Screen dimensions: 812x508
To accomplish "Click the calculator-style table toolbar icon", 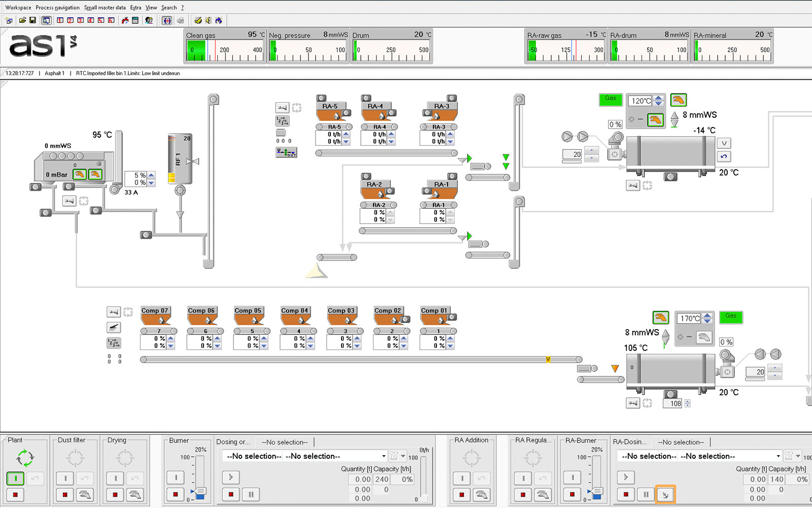I will [x=135, y=20].
